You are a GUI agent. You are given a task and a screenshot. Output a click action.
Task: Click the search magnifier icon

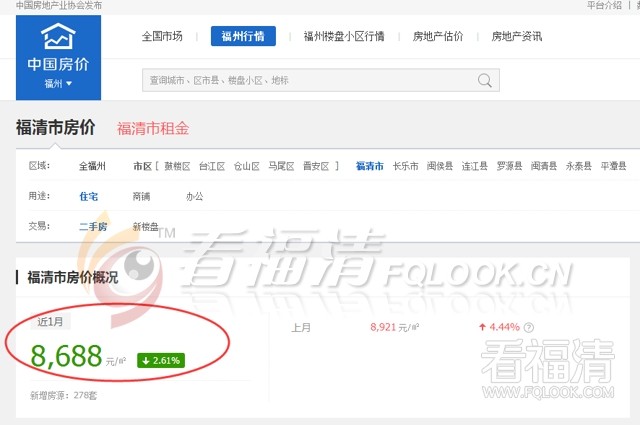pos(484,80)
